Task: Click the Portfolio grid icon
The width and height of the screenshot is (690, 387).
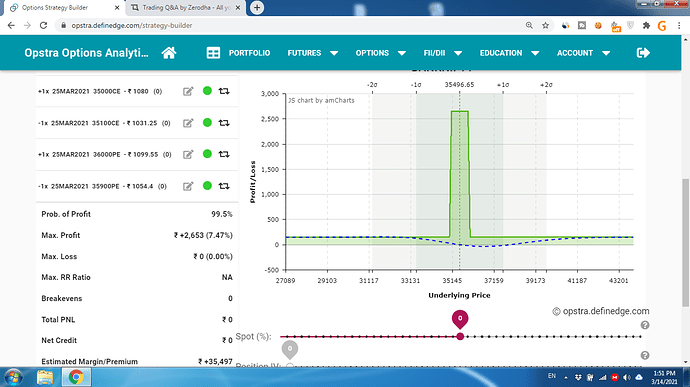Action: (x=213, y=53)
